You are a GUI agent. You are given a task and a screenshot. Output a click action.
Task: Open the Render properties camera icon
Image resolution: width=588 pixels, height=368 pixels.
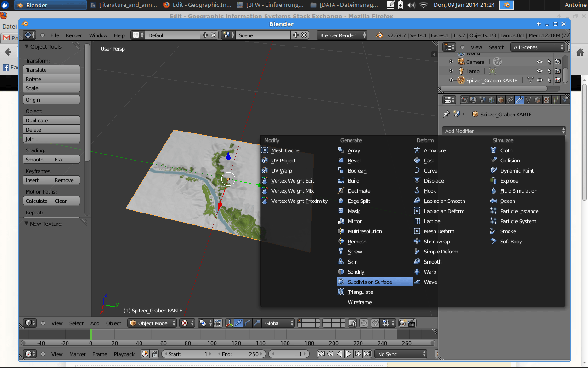[x=464, y=100]
